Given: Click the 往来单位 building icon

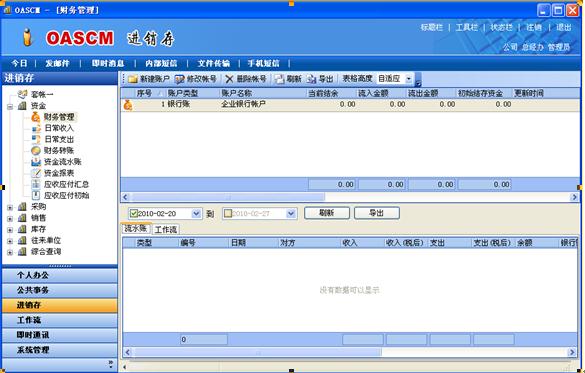Looking at the screenshot, I should tap(22, 240).
